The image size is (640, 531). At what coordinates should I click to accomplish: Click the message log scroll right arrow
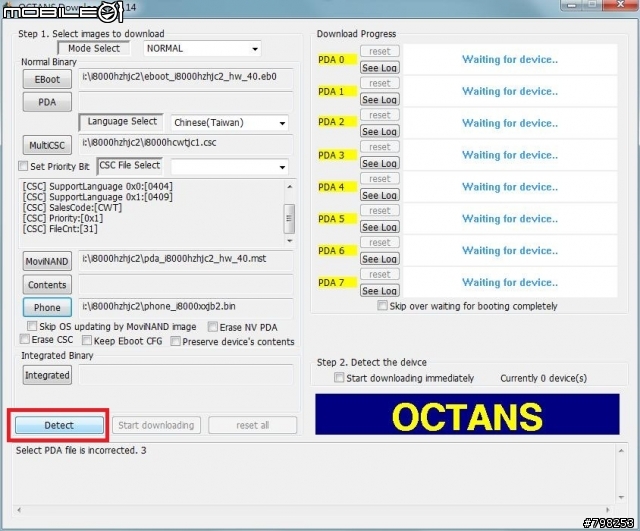tap(607, 509)
